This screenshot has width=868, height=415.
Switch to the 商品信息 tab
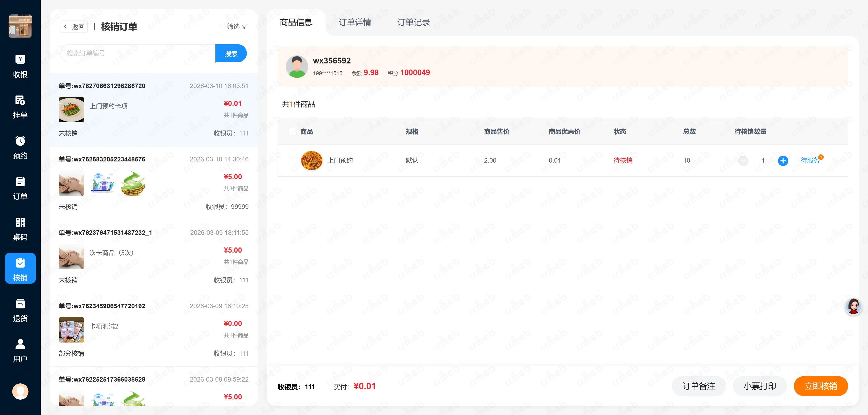click(x=296, y=22)
